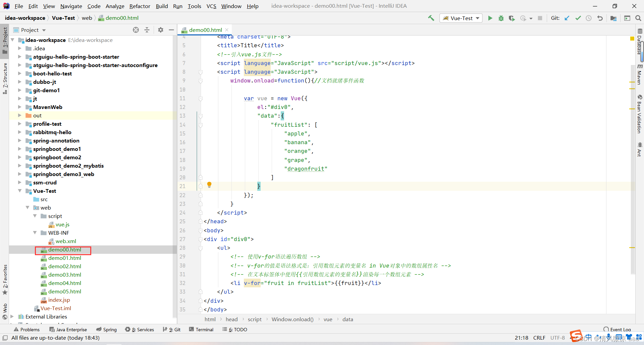This screenshot has height=345, width=644.
Task: Open the 8: Services tool window
Action: pos(140,330)
